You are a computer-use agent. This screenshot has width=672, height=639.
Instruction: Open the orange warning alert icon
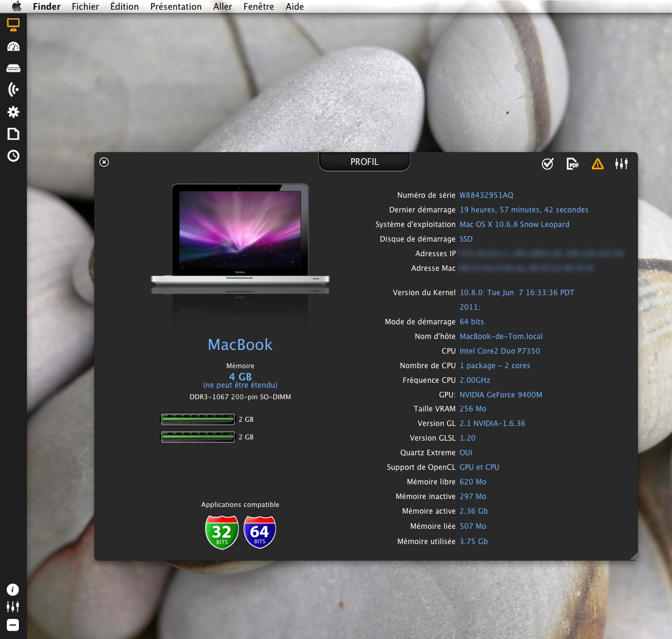(x=597, y=164)
